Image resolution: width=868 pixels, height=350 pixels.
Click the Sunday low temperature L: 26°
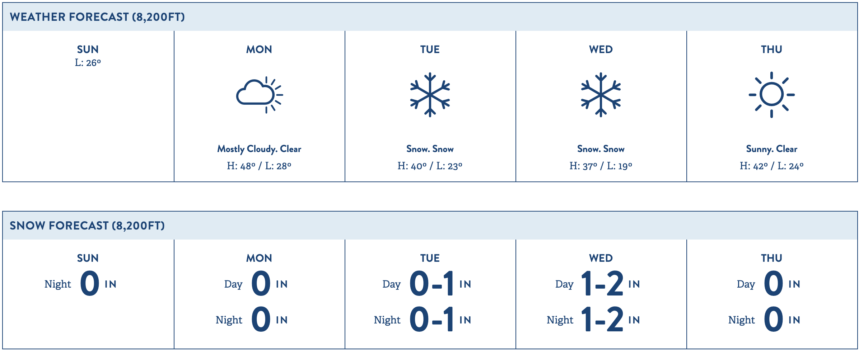88,63
